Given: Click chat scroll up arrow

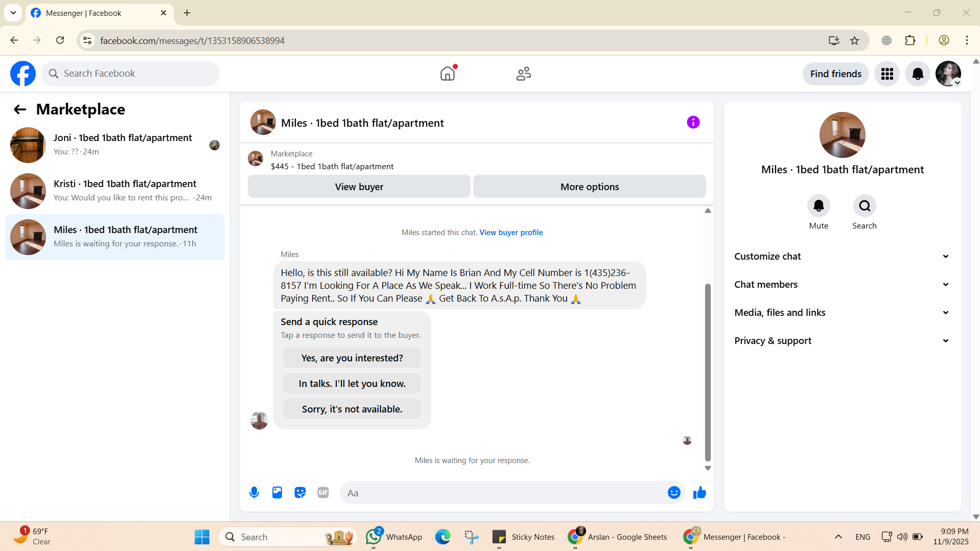Looking at the screenshot, I should pos(708,211).
